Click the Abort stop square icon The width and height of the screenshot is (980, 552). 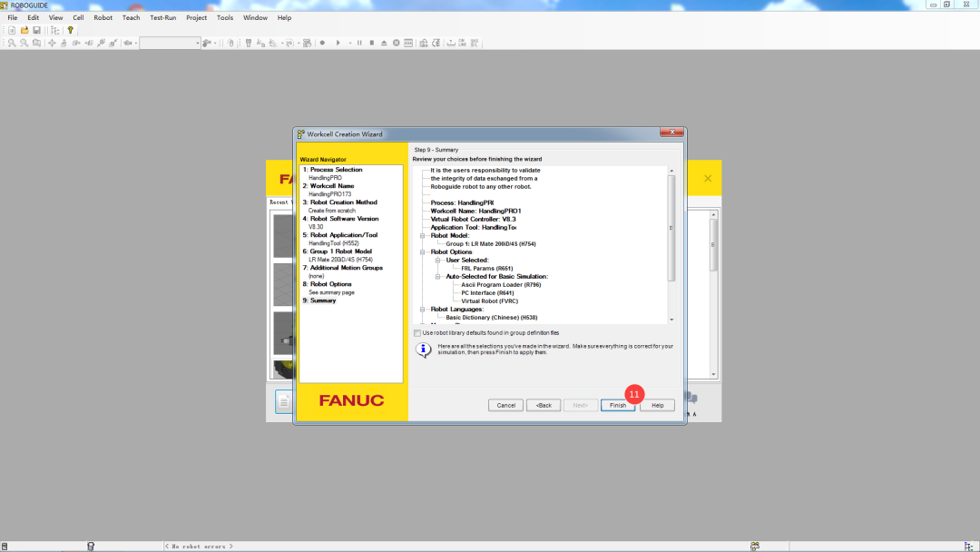(372, 44)
